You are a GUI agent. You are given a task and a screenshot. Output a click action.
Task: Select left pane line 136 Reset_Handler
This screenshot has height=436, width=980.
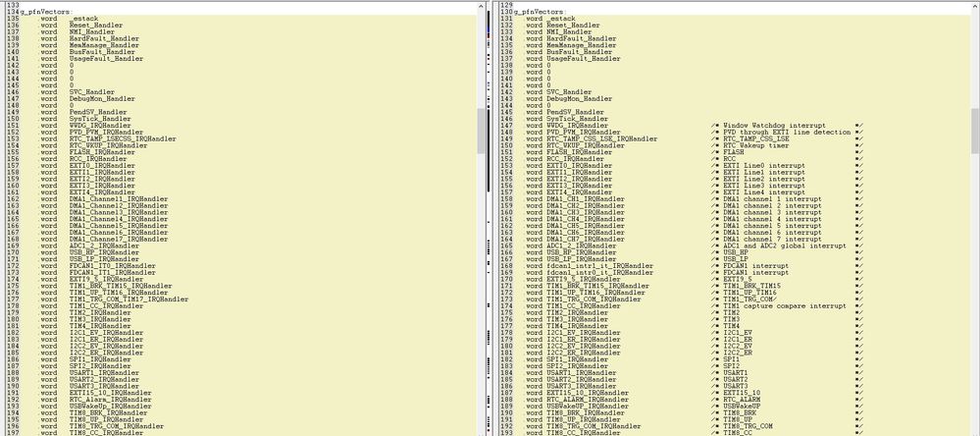click(95, 26)
